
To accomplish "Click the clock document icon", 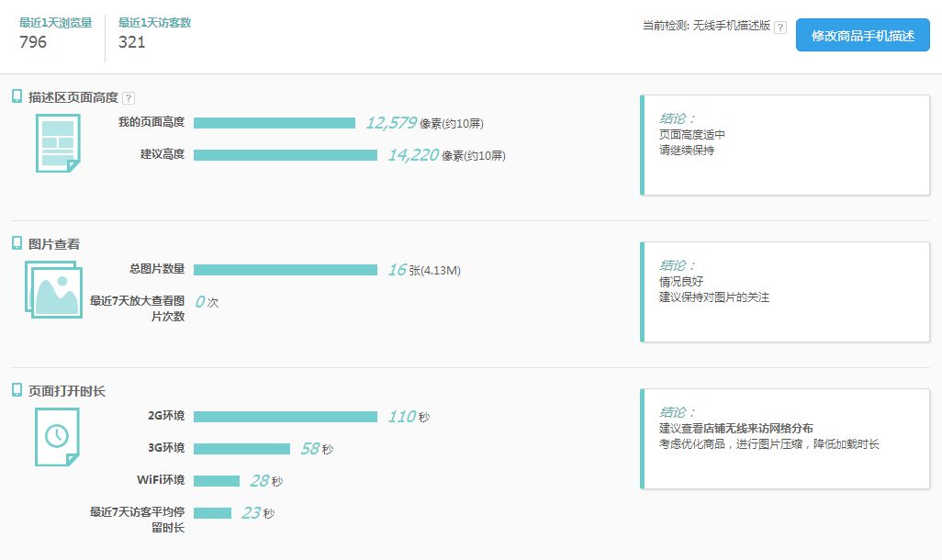I will point(57,435).
